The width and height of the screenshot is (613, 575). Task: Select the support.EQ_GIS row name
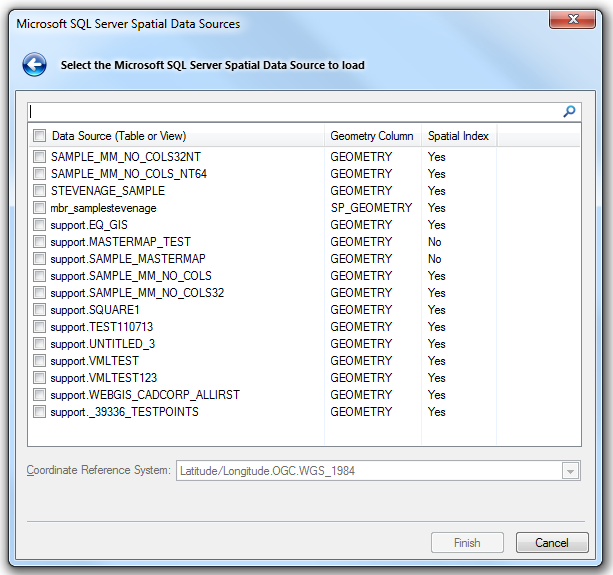click(x=89, y=225)
